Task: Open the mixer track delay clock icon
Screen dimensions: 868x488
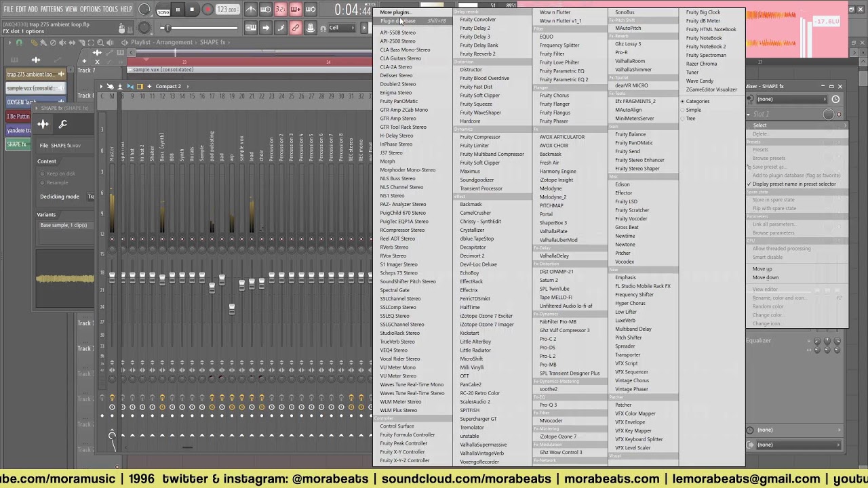Action: click(x=835, y=99)
